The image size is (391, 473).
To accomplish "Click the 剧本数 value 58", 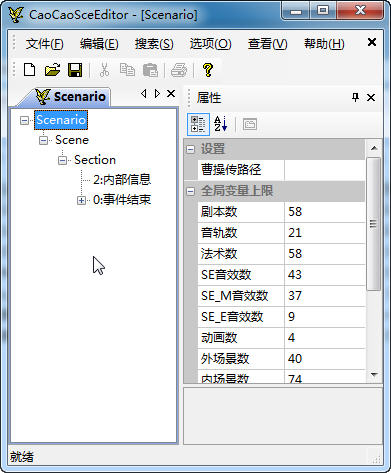I will coord(325,212).
